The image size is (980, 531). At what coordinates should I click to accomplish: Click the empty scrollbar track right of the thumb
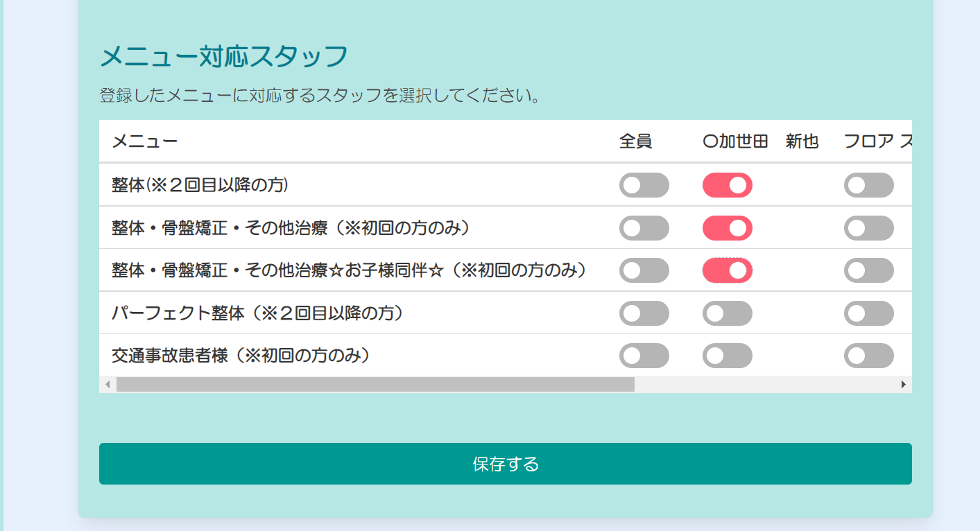pos(763,384)
